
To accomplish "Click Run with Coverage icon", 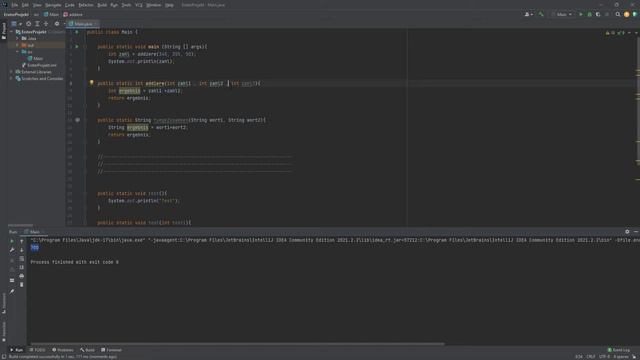I will tap(598, 14).
